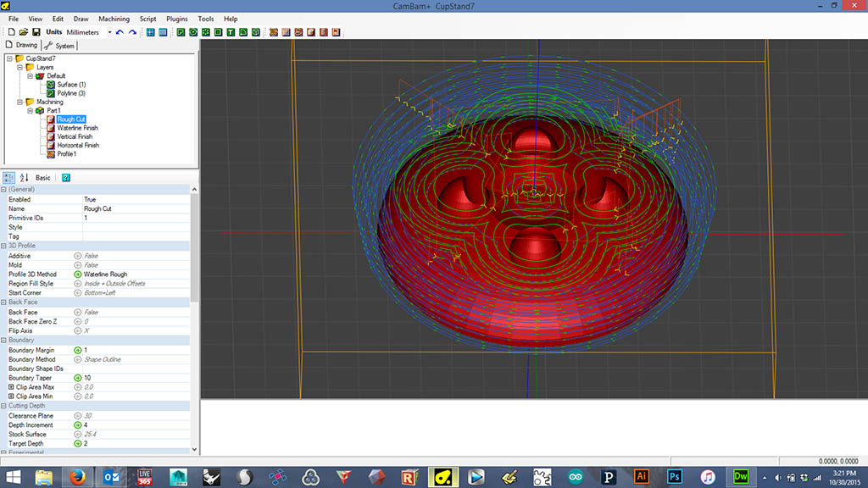Create a new file with the New icon
The height and width of the screenshot is (488, 868).
pos(12,32)
